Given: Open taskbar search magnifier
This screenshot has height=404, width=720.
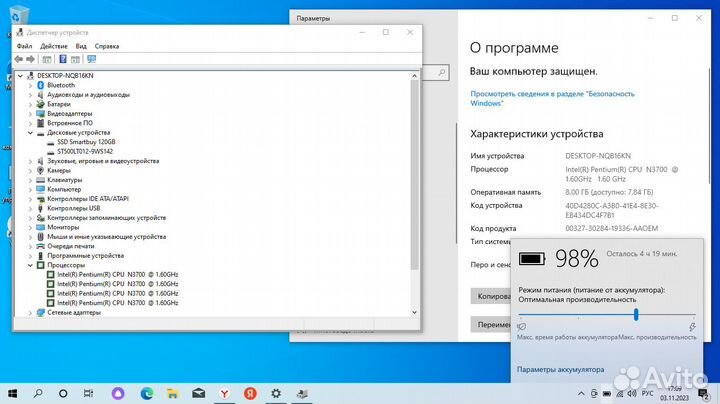Looking at the screenshot, I should click(x=38, y=393).
